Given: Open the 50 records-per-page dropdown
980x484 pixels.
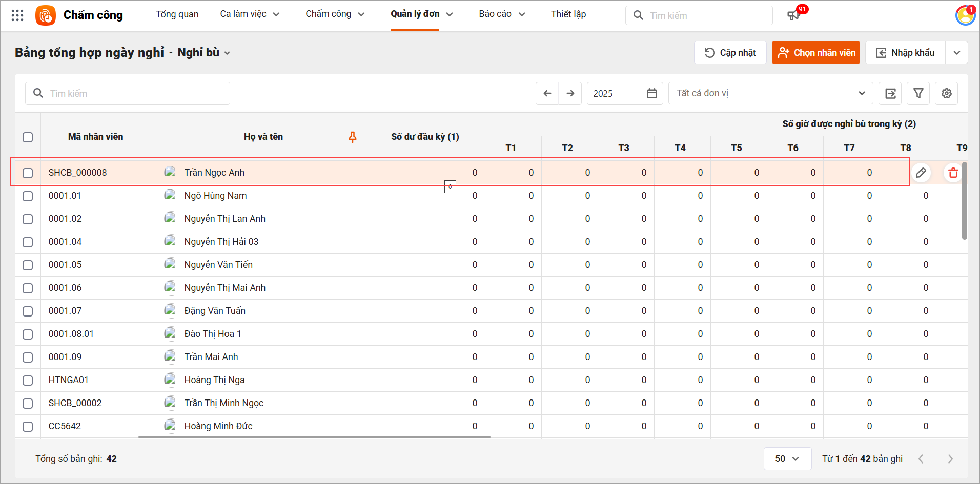Looking at the screenshot, I should click(787, 458).
